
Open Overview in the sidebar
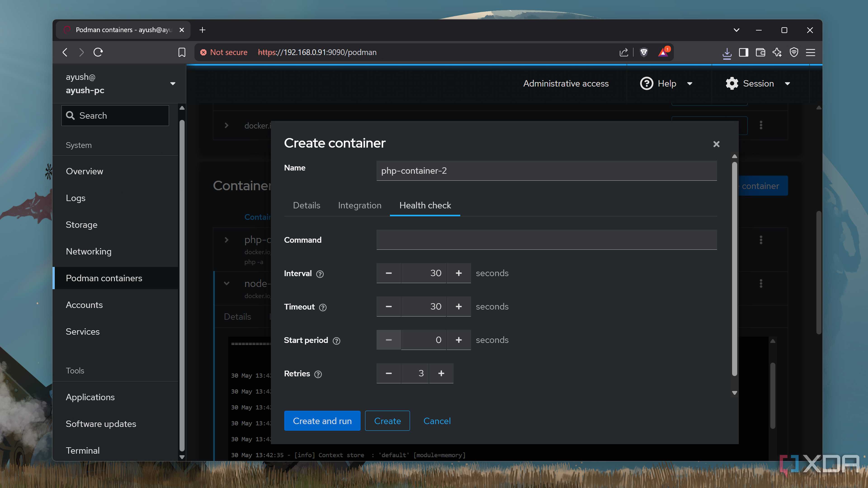pyautogui.click(x=116, y=171)
